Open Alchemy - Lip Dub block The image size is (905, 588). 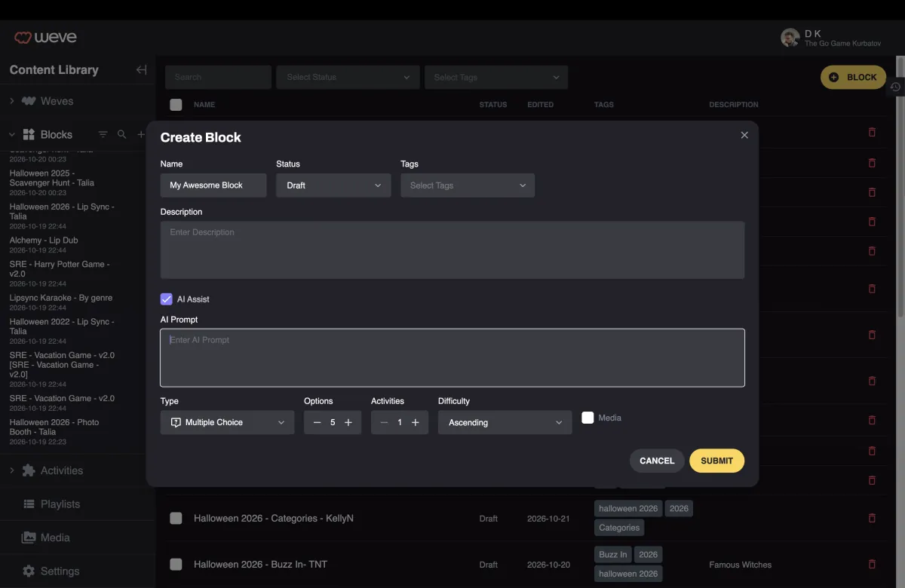click(44, 240)
